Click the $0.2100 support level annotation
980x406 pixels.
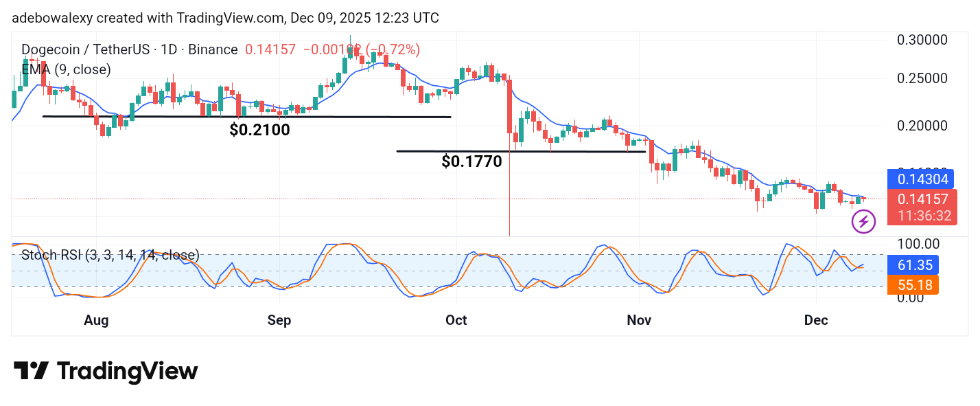tap(259, 129)
